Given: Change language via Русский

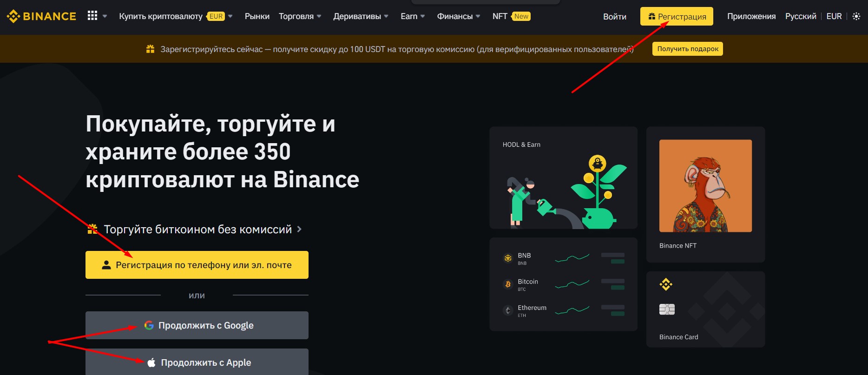Looking at the screenshot, I should coord(801,16).
